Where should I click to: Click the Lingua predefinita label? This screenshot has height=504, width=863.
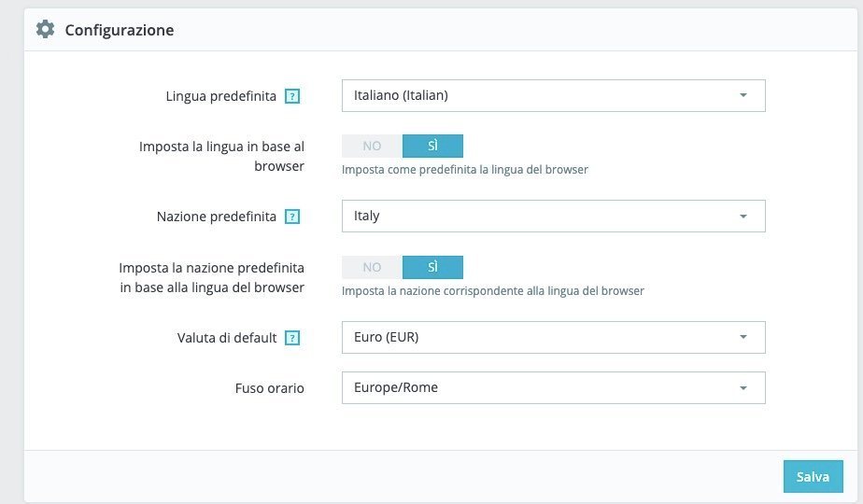click(220, 96)
